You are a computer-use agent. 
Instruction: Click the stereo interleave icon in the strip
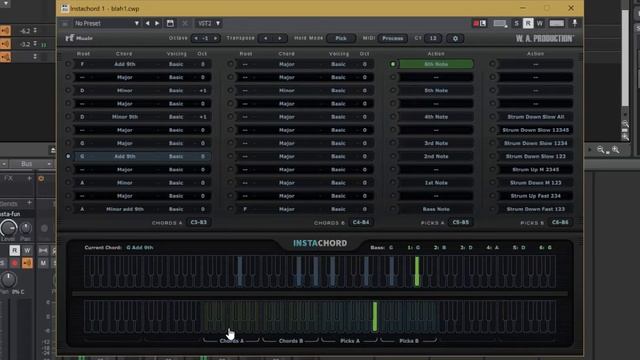pos(43,250)
